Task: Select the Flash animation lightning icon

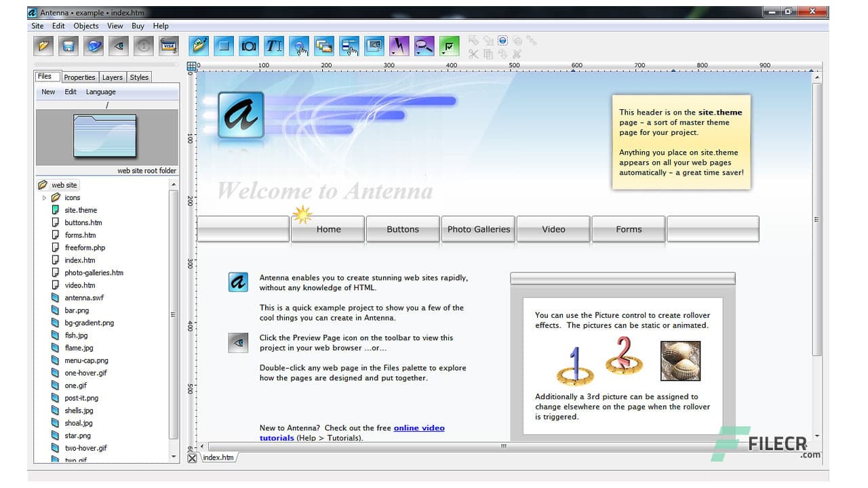Action: click(x=399, y=45)
